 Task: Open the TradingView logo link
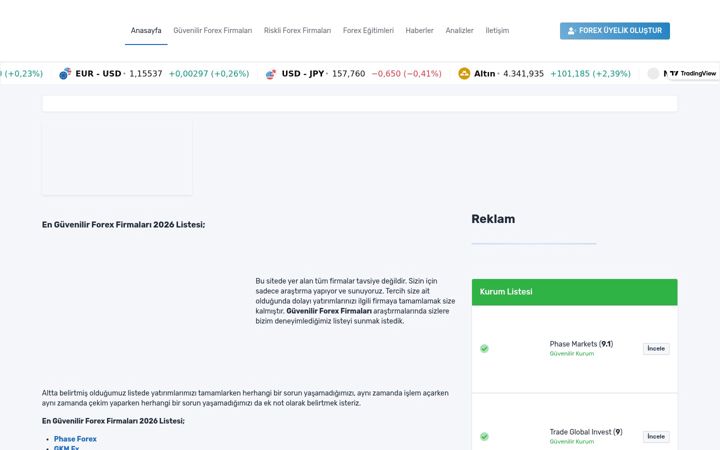[693, 73]
